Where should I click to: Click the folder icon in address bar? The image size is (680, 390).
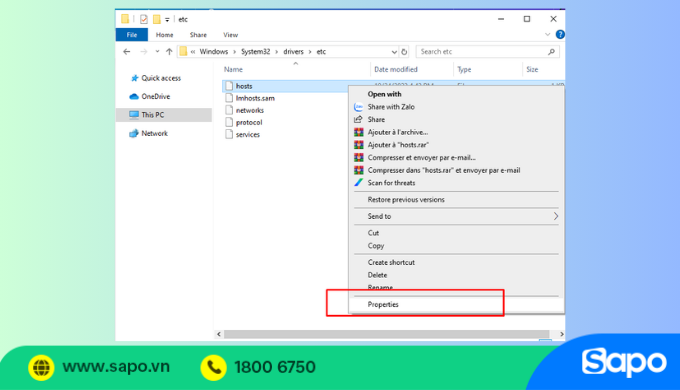coord(183,52)
